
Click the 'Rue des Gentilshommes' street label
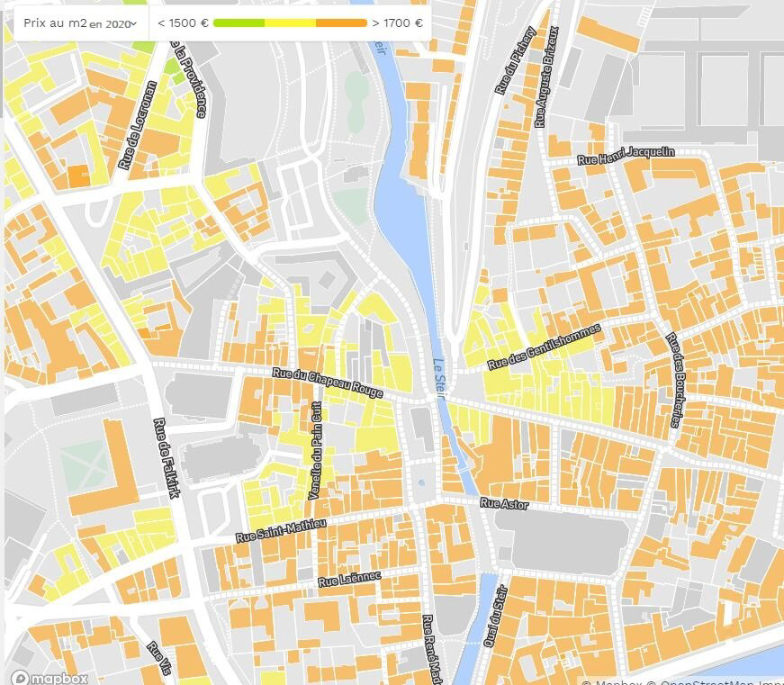[x=543, y=347]
